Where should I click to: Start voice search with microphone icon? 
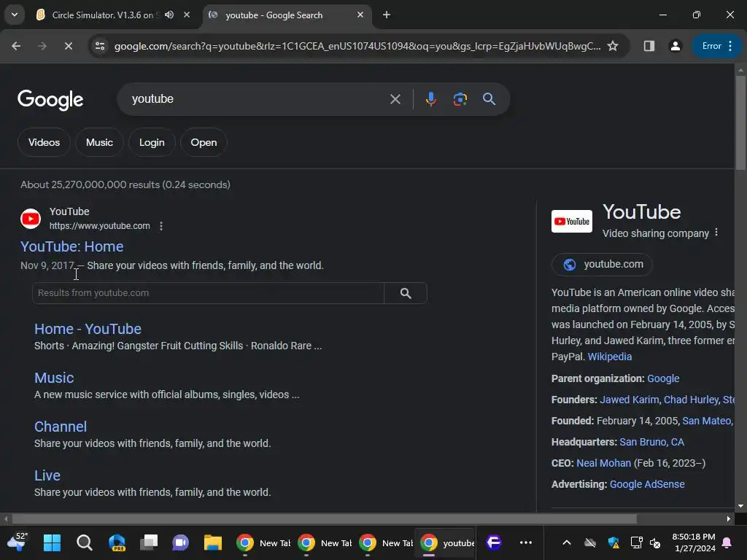430,99
